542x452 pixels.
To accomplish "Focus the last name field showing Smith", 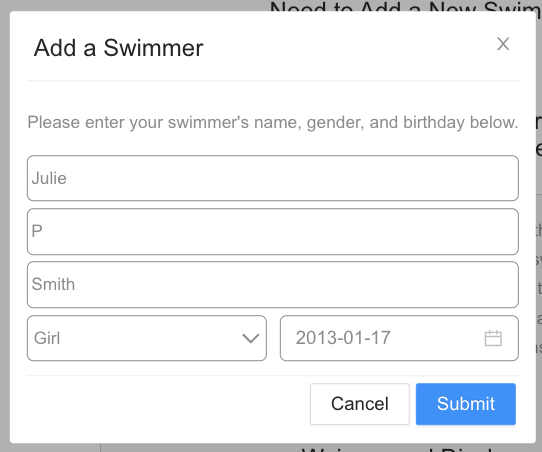I will coord(273,284).
